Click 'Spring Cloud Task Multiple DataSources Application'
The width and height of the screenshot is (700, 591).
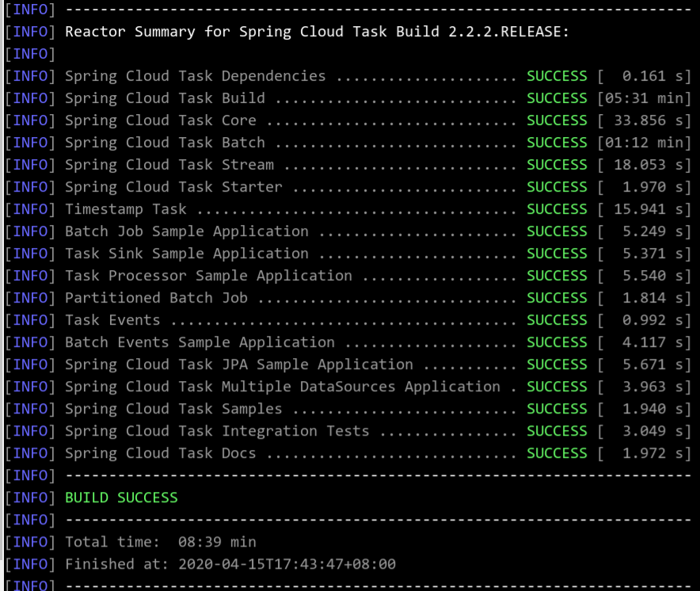[283, 387]
